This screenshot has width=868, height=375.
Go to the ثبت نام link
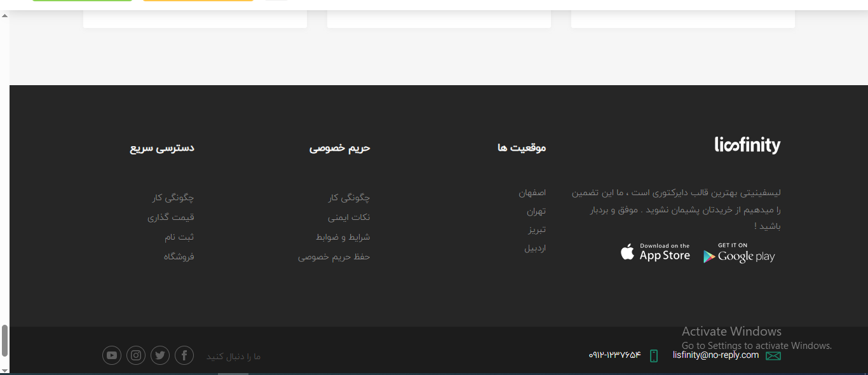coord(179,237)
